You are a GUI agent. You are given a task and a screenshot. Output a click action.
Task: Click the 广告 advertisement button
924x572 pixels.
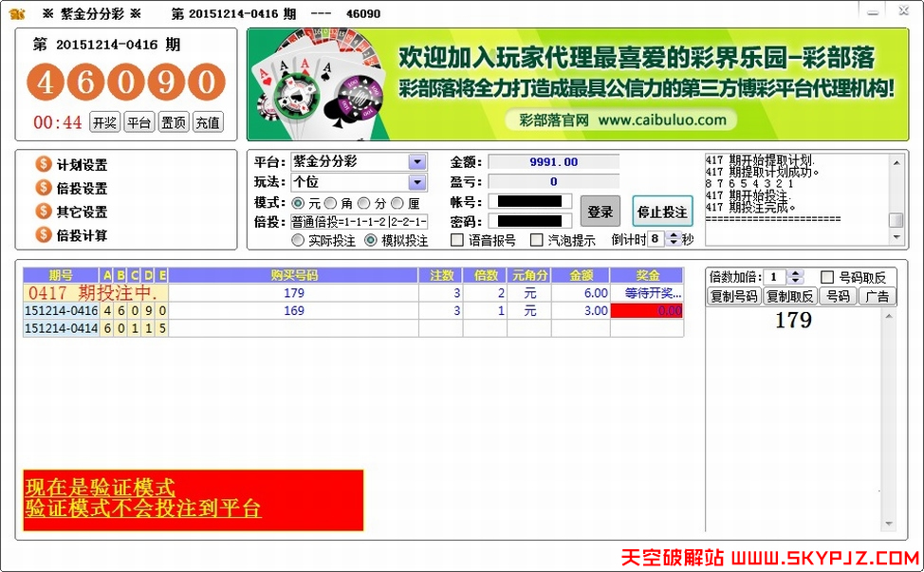click(878, 295)
